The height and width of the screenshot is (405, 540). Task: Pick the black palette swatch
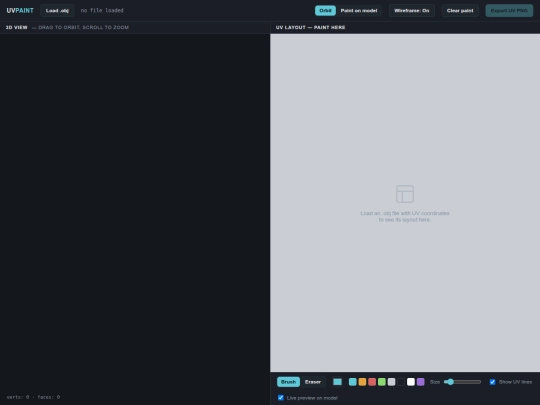tap(401, 382)
